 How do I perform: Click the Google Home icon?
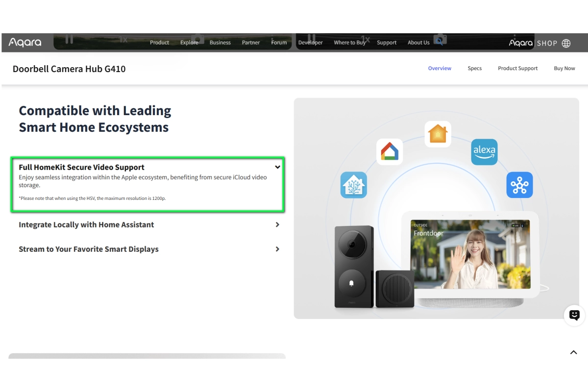pos(390,151)
